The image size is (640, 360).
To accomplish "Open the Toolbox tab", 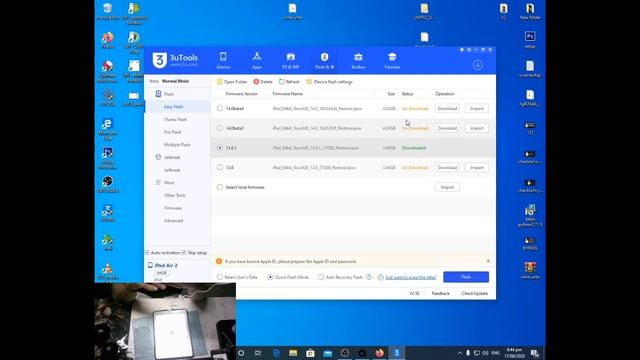I will [x=358, y=60].
